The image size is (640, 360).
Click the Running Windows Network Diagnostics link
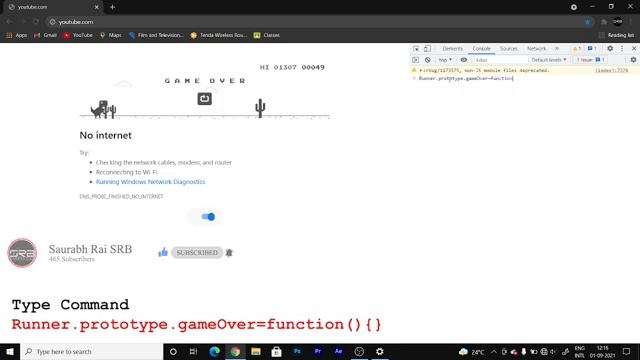150,182
